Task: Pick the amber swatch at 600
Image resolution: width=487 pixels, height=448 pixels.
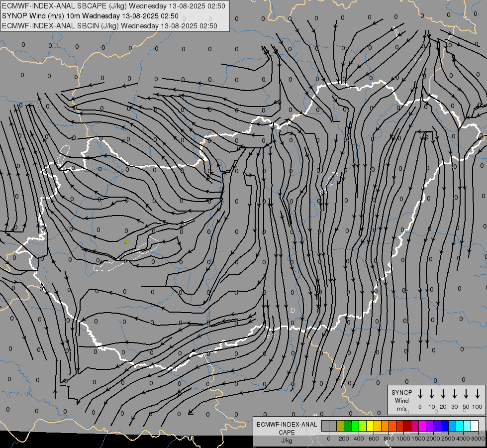Action: coord(378,426)
